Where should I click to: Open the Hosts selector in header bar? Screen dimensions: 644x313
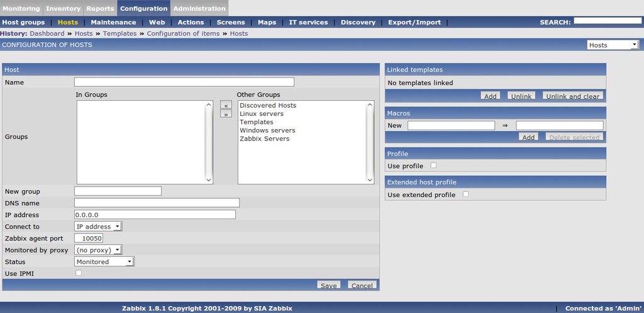pos(613,45)
